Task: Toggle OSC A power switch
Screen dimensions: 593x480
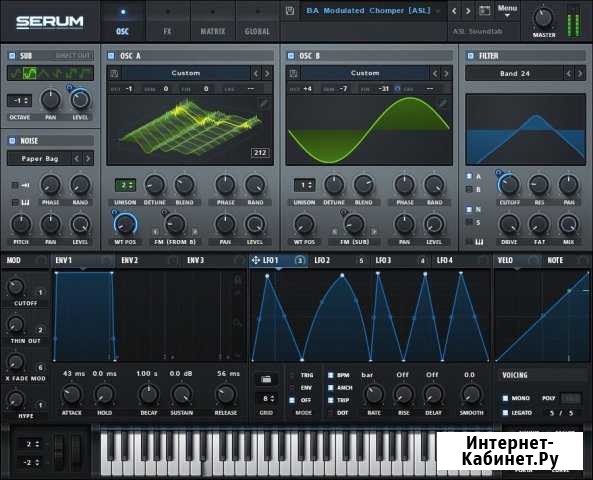Action: point(111,56)
